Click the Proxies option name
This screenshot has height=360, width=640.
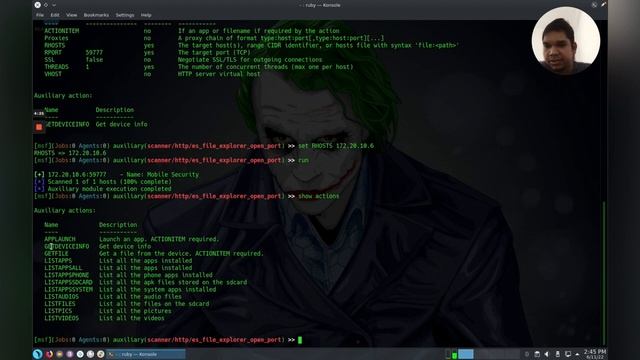click(56, 38)
